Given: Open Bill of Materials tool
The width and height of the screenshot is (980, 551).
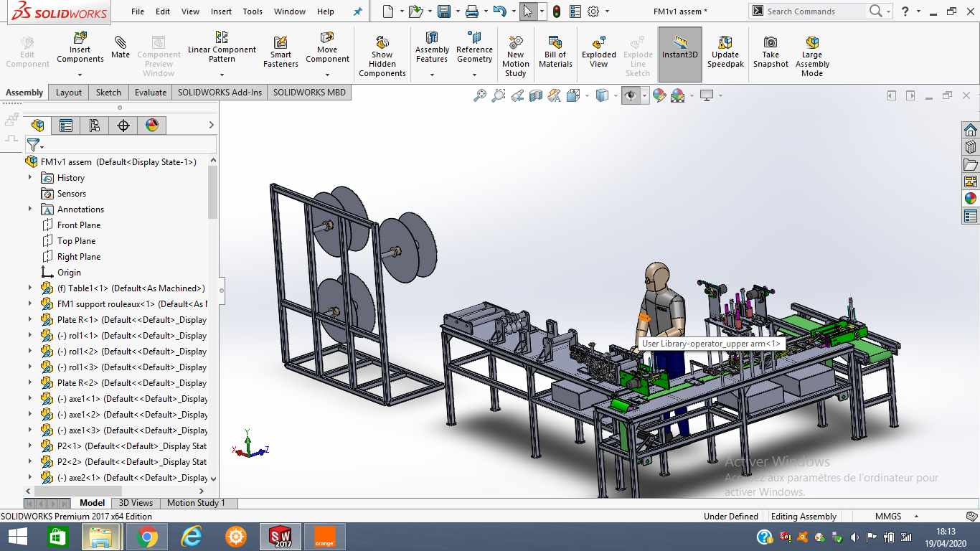Looking at the screenshot, I should click(x=555, y=43).
